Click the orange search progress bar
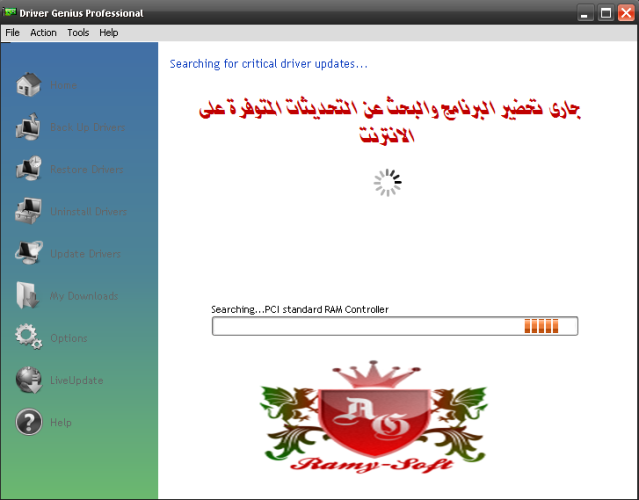Screen dimensions: 639x500 tap(395, 326)
